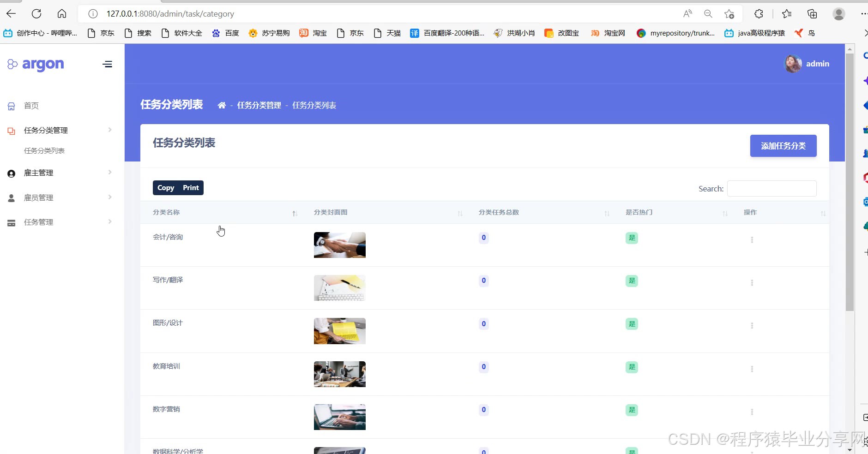Reload the page with refresh icon
Viewport: 868px width, 454px height.
coord(36,14)
